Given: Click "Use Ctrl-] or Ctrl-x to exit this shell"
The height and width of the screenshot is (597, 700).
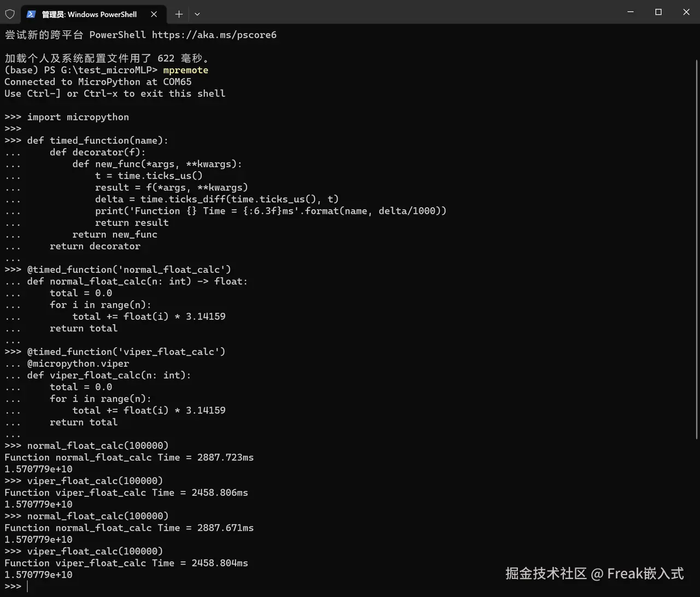Looking at the screenshot, I should tap(115, 93).
